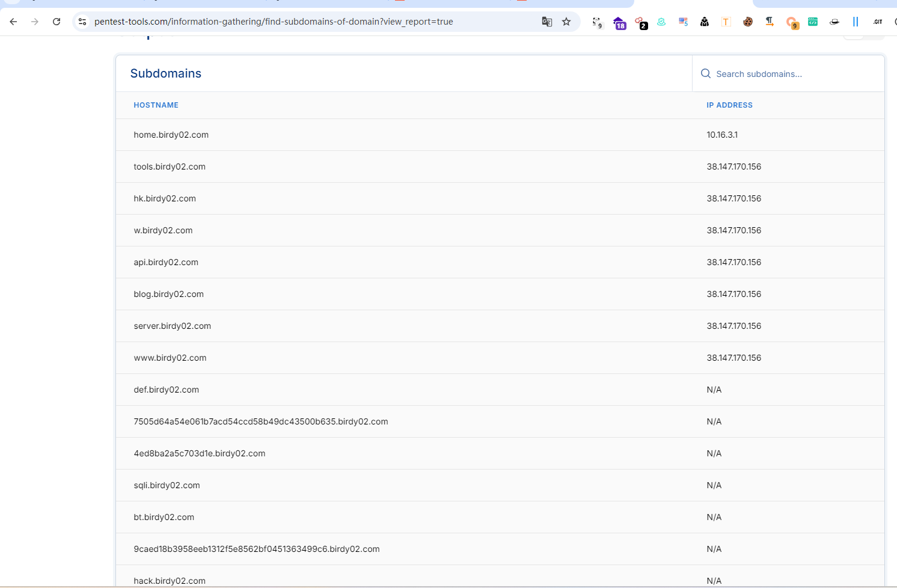Open the green code window extension
Image resolution: width=897 pixels, height=588 pixels.
[x=813, y=22]
